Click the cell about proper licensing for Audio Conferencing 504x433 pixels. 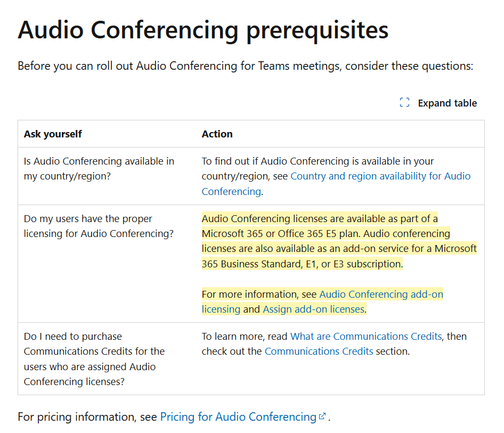pos(98,225)
